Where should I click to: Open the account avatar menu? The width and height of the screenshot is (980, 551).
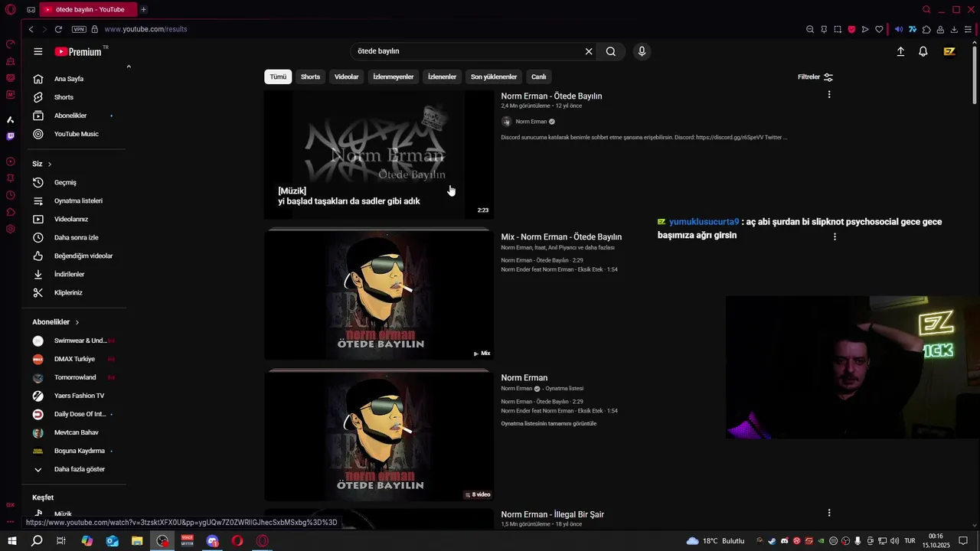949,51
